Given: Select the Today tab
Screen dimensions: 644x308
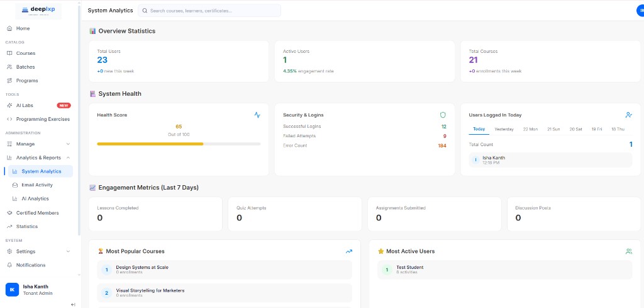Looking at the screenshot, I should click(479, 129).
